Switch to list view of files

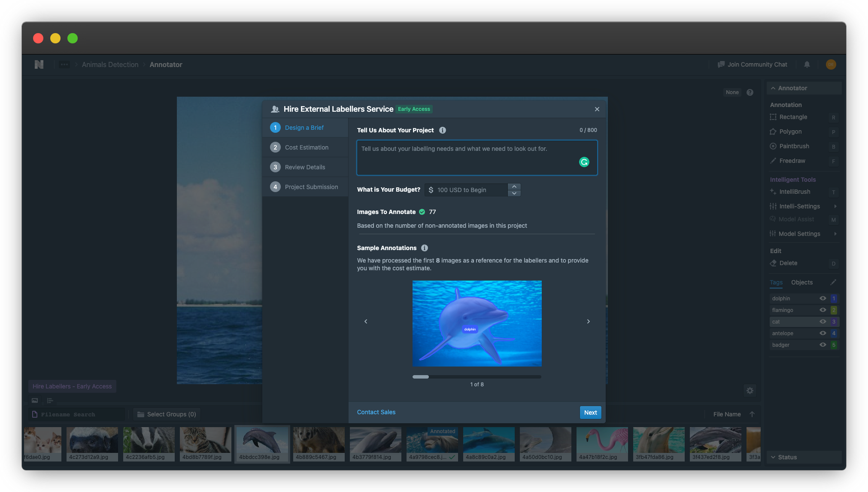click(x=50, y=400)
